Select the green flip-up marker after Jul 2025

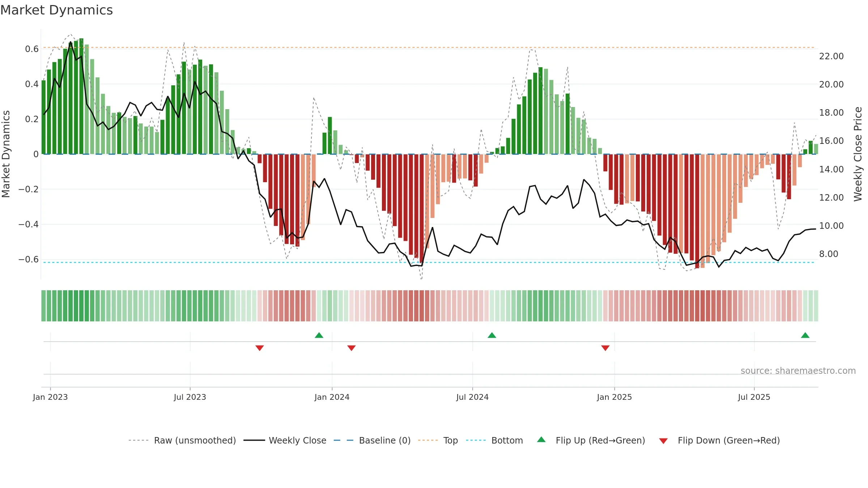pyautogui.click(x=805, y=335)
